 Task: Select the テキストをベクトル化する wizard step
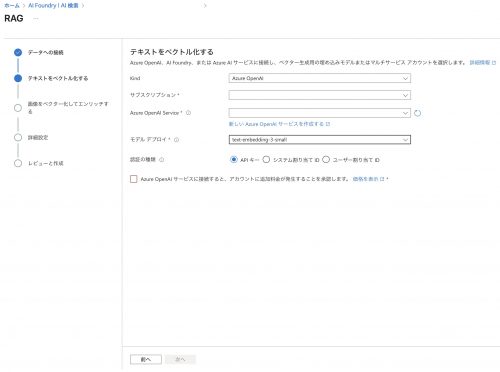point(58,78)
